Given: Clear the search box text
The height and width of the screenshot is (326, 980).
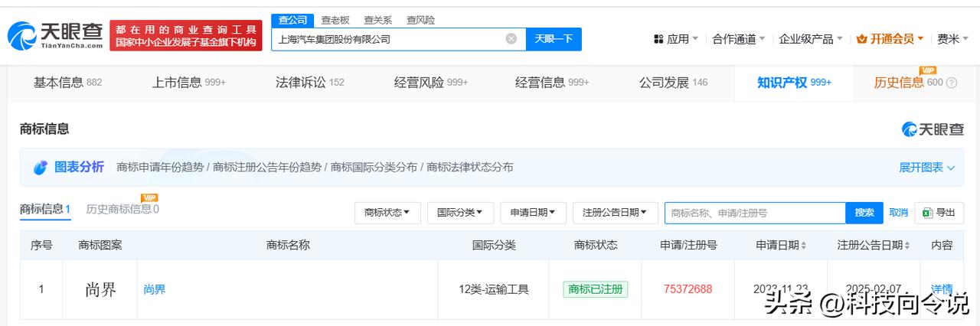Looking at the screenshot, I should 511,38.
